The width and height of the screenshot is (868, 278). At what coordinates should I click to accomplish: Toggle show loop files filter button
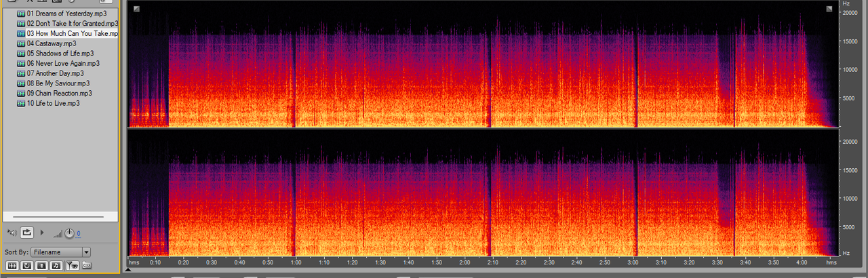(26, 265)
